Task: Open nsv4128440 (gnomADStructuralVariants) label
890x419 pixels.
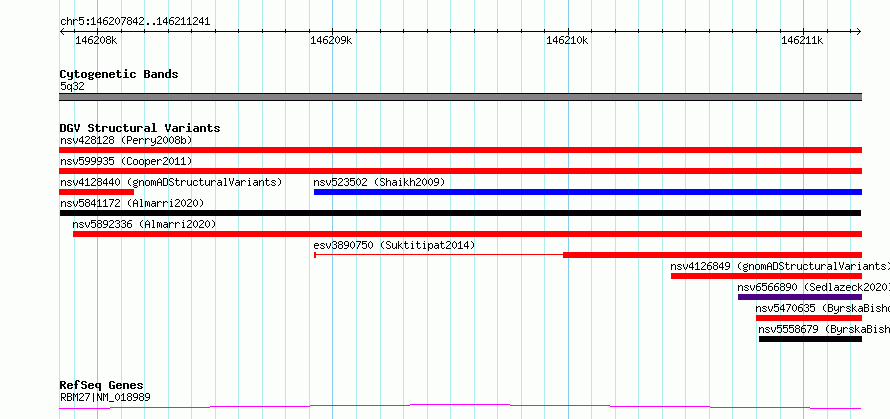Action: [171, 182]
